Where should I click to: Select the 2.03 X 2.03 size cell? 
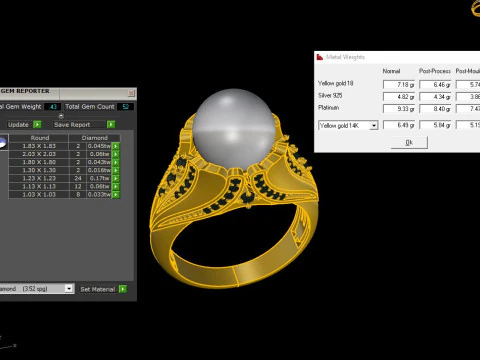pos(39,154)
